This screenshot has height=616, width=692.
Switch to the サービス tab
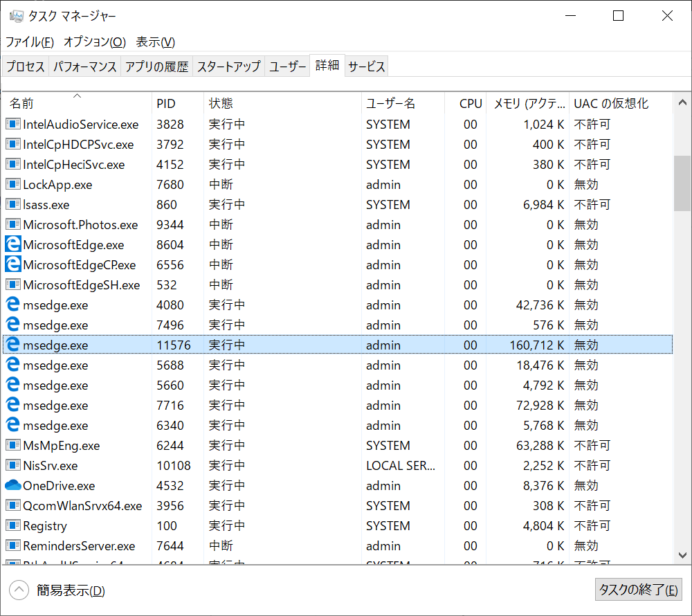click(x=366, y=66)
